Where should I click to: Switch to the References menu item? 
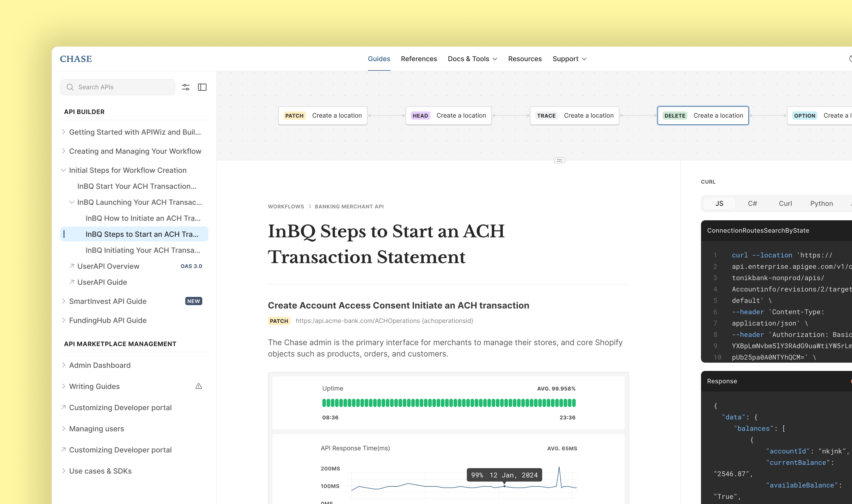(419, 59)
